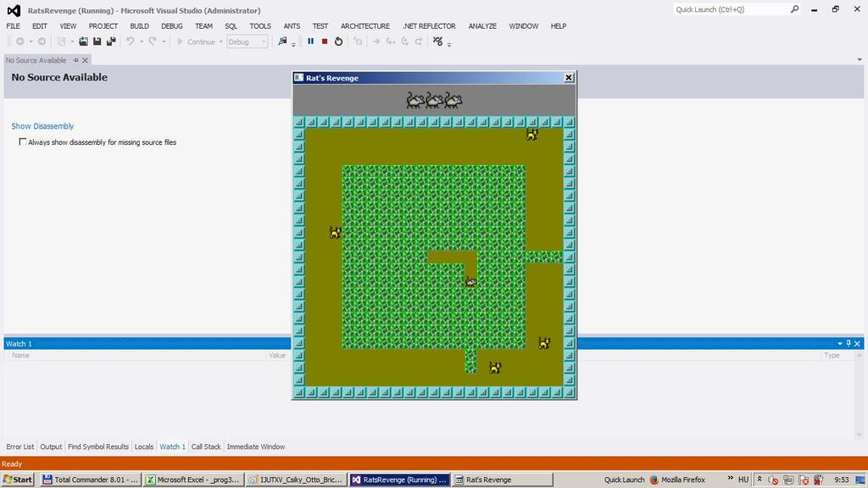This screenshot has width=868, height=488.
Task: Click the rightmost curved-arrow debug toolbar icon
Action: click(x=419, y=42)
